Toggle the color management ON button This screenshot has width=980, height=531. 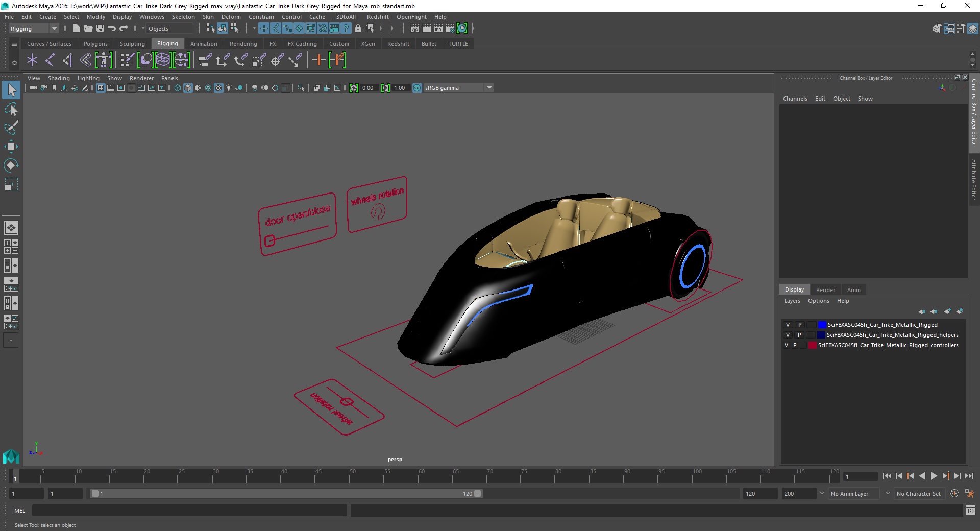[x=417, y=88]
